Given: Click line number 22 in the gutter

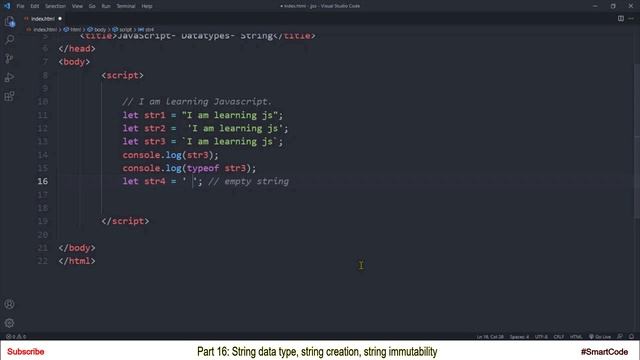Looking at the screenshot, I should (42, 261).
